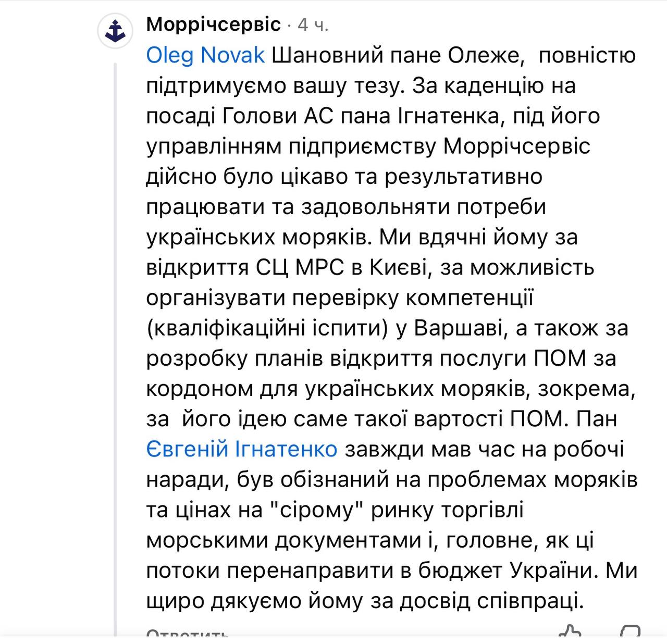Click the anchor profile avatar
667x644 pixels.
coord(116,30)
